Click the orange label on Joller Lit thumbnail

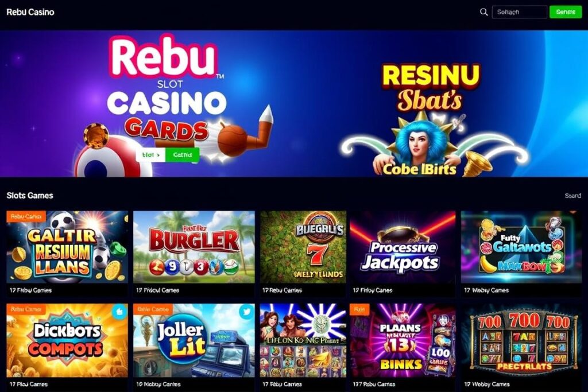tap(153, 309)
